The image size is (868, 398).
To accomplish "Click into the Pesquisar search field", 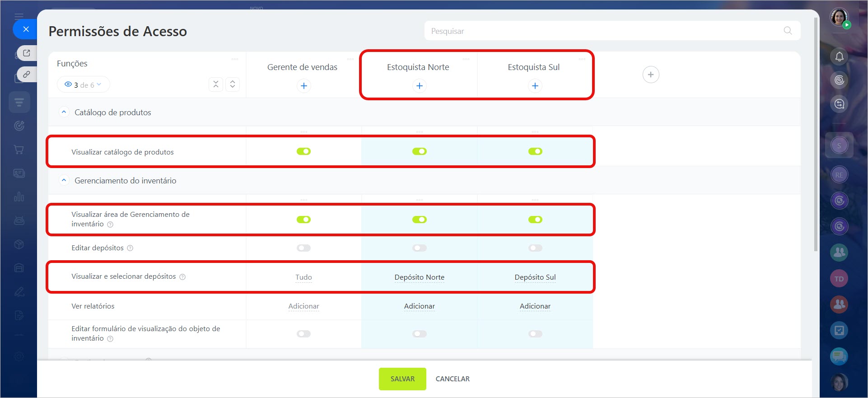I will (x=605, y=31).
